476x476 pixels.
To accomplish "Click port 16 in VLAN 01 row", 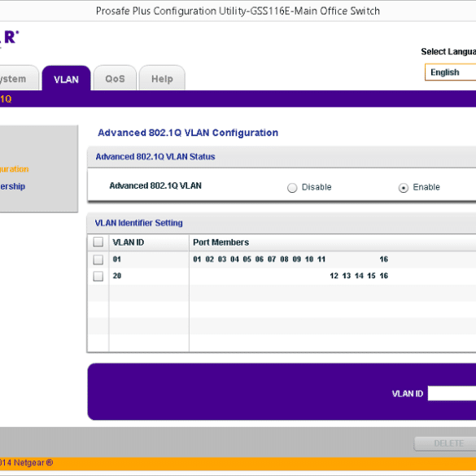I will (x=384, y=260).
